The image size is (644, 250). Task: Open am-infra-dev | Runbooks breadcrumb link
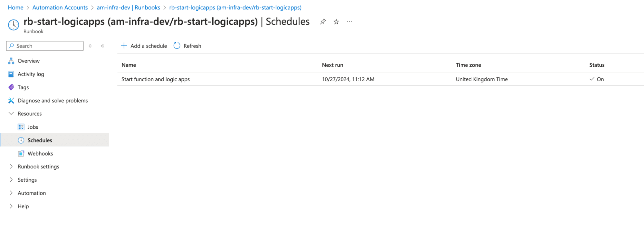coord(128,7)
